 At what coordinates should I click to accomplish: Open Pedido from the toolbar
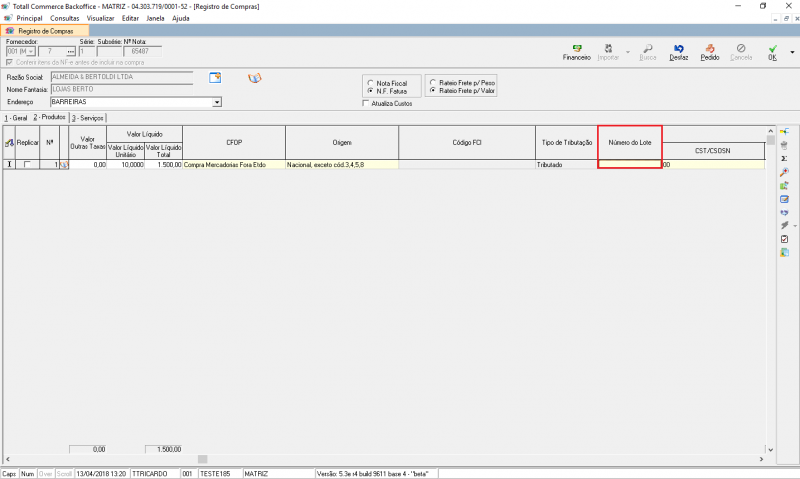(709, 52)
